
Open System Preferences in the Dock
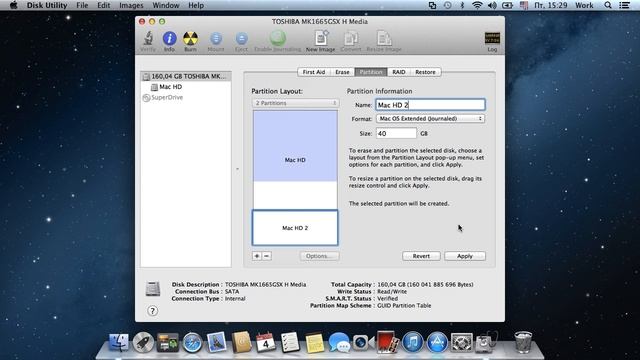point(462,342)
